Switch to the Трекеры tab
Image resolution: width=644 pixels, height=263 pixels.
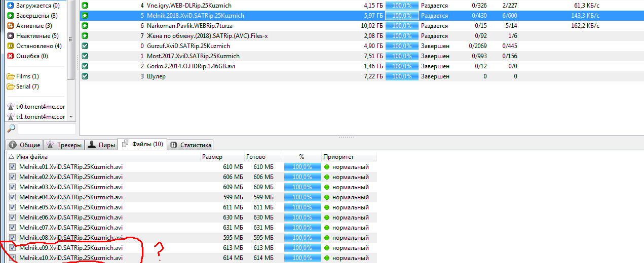(64, 145)
